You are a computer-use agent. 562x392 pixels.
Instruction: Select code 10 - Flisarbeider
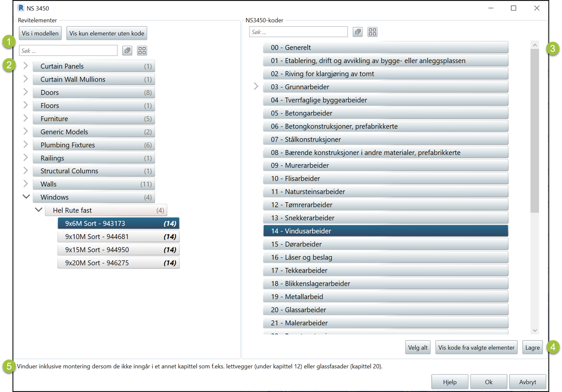[x=385, y=178]
